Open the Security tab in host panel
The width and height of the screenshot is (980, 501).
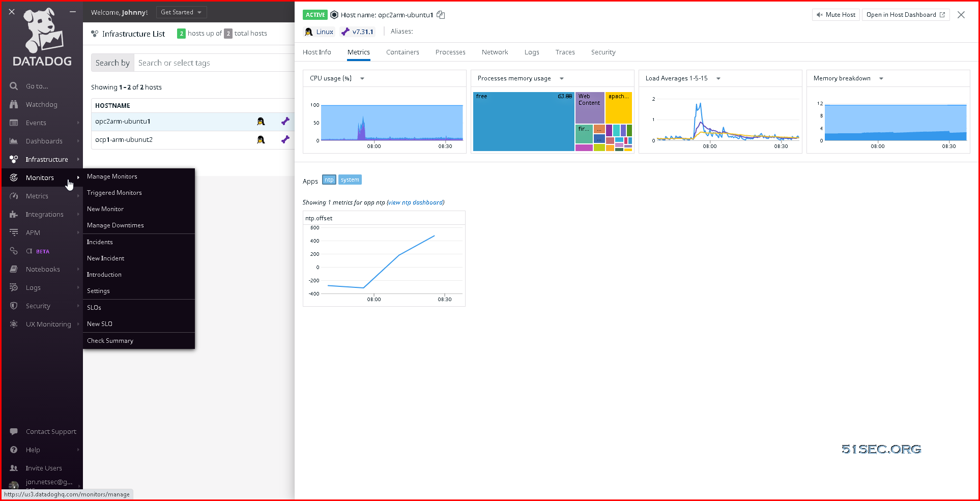coord(603,52)
